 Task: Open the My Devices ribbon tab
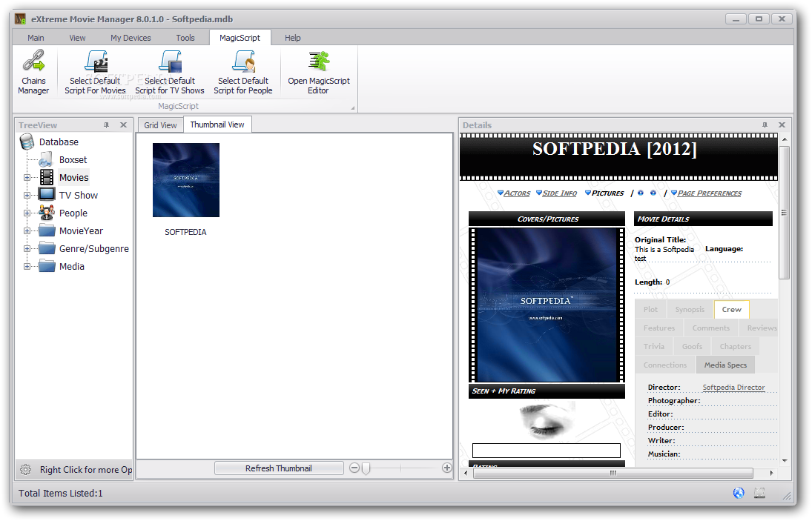[131, 38]
